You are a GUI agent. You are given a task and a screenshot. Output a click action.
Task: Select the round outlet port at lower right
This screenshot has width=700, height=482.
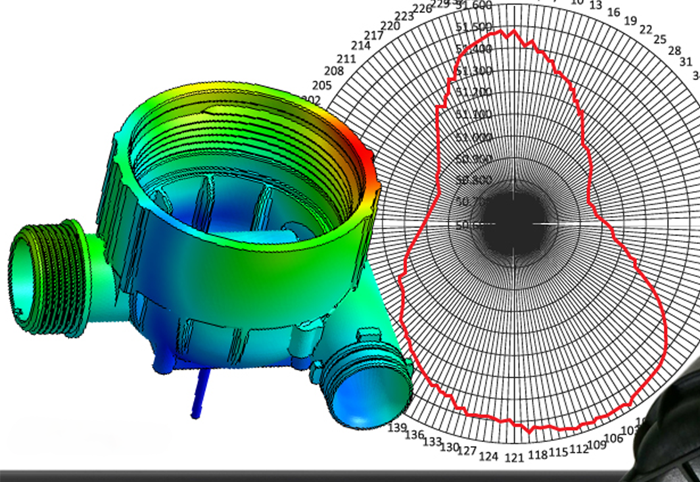click(366, 385)
